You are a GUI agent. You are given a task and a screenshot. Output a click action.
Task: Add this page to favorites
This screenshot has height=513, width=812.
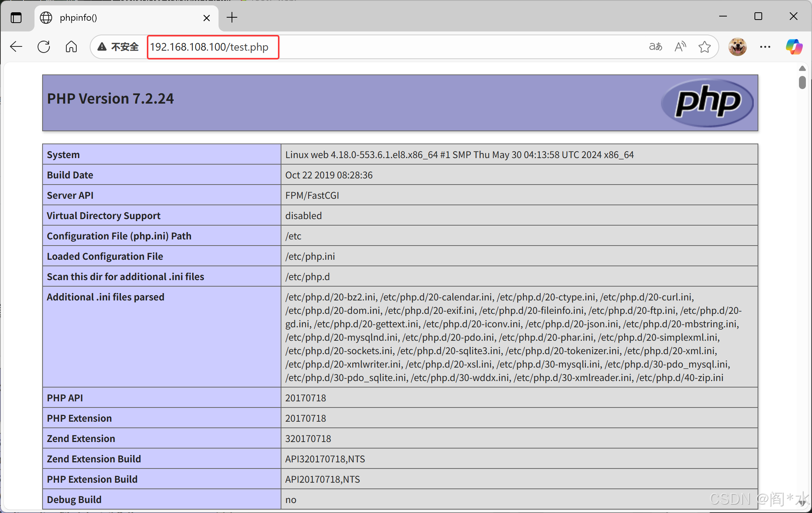click(704, 47)
